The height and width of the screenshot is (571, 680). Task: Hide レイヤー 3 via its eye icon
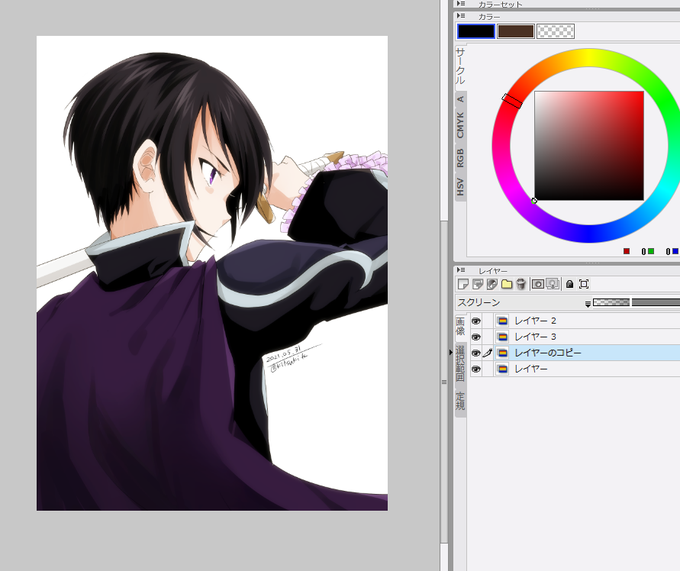tap(476, 337)
